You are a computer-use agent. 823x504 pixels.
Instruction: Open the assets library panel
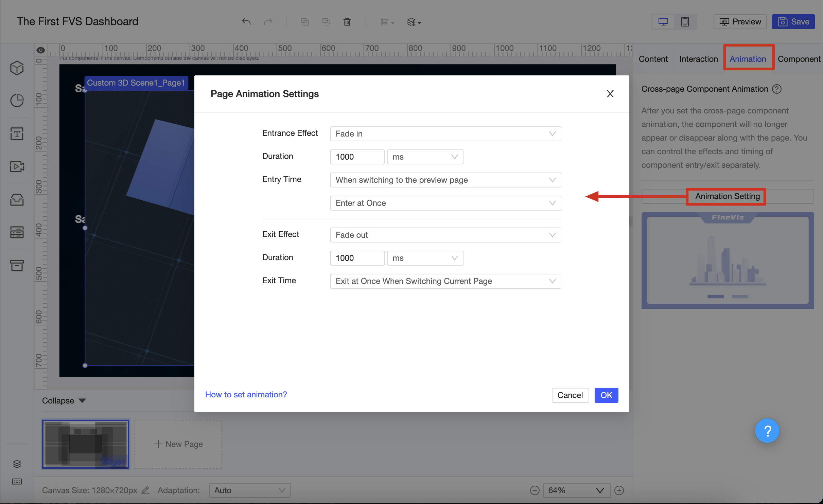(x=17, y=199)
